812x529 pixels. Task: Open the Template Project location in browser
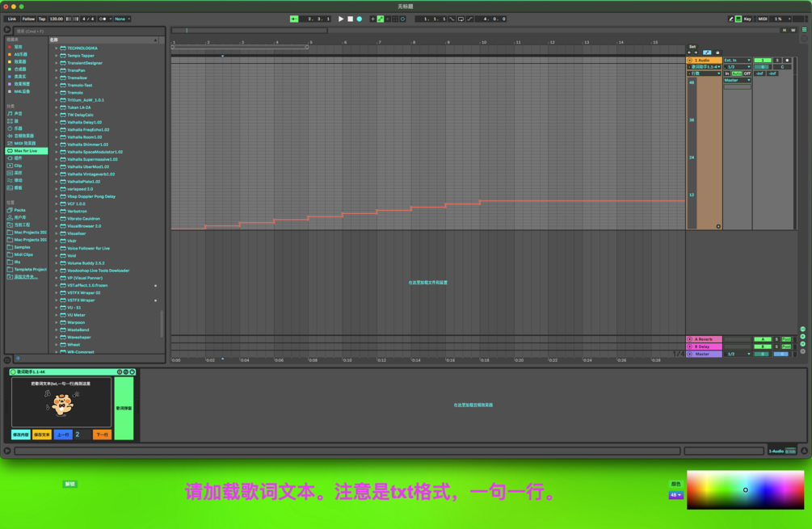click(30, 269)
